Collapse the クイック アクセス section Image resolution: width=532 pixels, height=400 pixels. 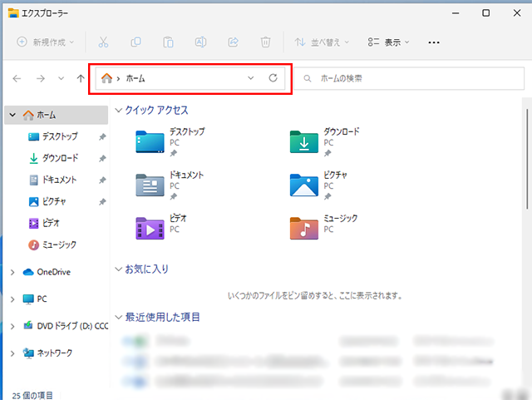coord(118,110)
